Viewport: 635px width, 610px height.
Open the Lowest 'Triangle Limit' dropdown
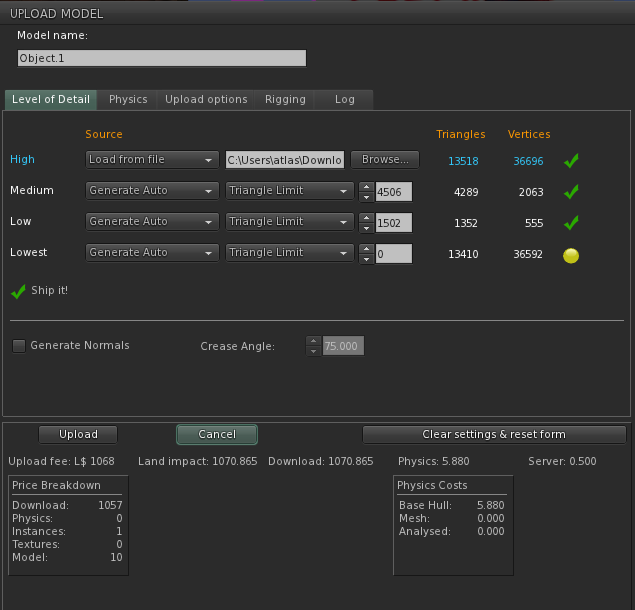290,253
